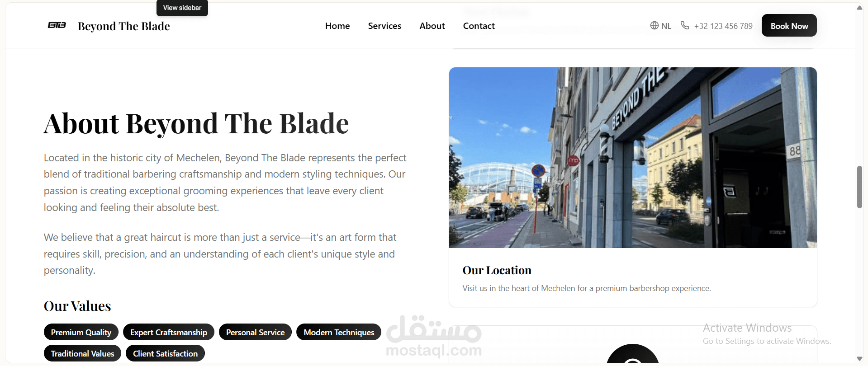This screenshot has width=868, height=366.
Task: Go to the Services page
Action: (x=384, y=26)
